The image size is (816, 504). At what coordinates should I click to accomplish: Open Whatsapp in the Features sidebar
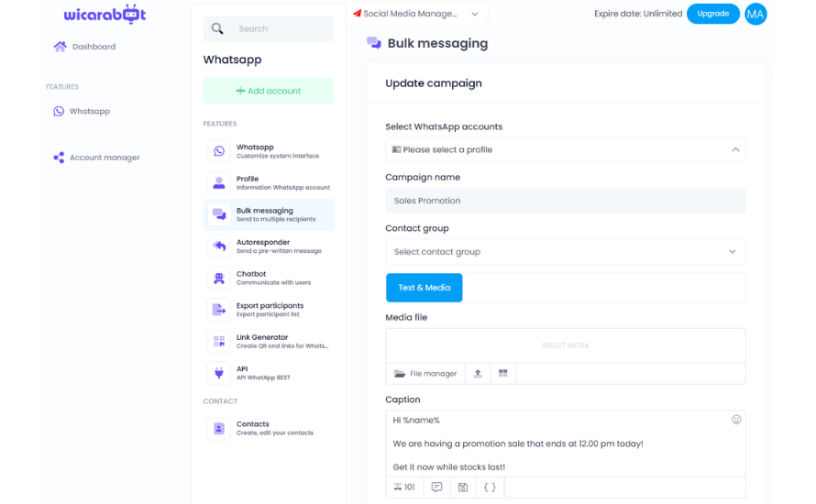pyautogui.click(x=90, y=111)
